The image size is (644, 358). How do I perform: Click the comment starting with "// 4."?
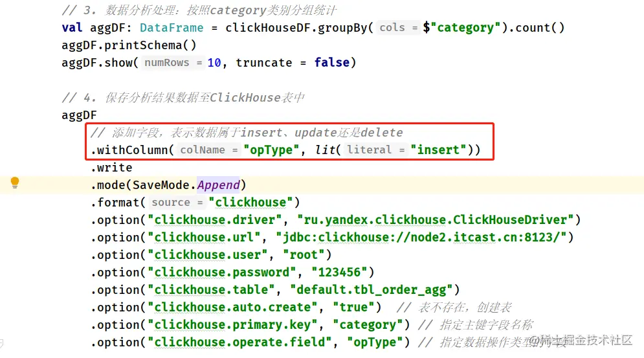[x=183, y=98]
